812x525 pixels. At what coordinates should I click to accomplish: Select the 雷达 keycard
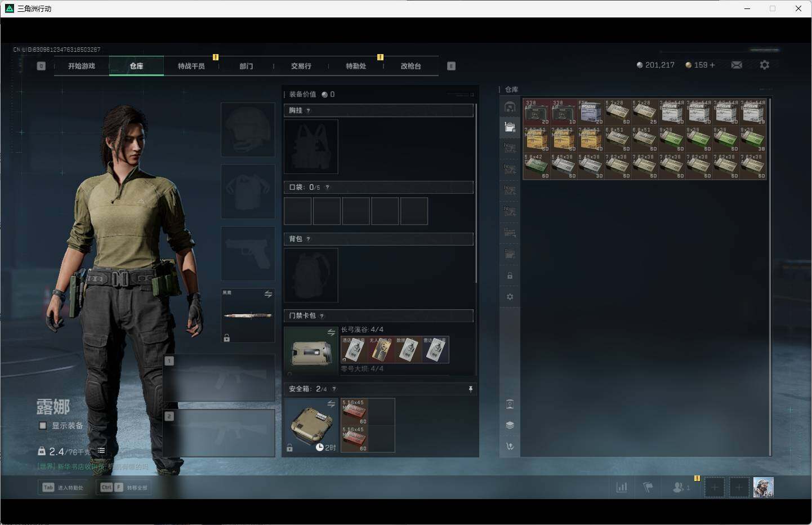click(435, 350)
